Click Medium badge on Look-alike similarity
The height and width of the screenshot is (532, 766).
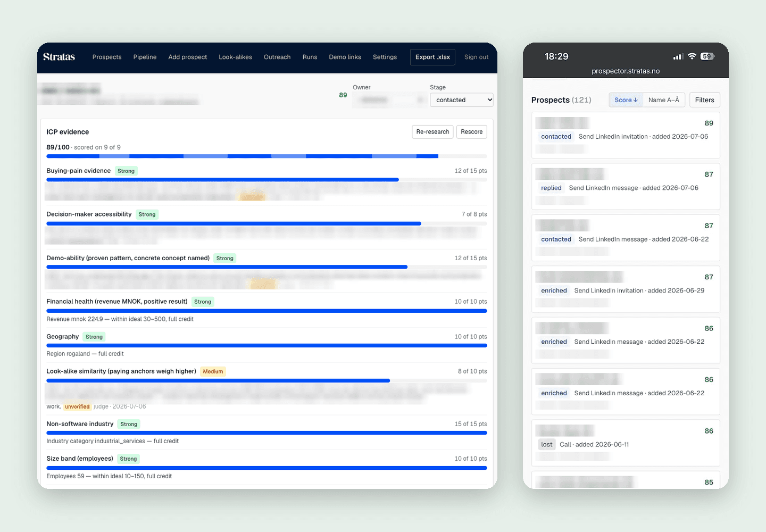coord(213,371)
